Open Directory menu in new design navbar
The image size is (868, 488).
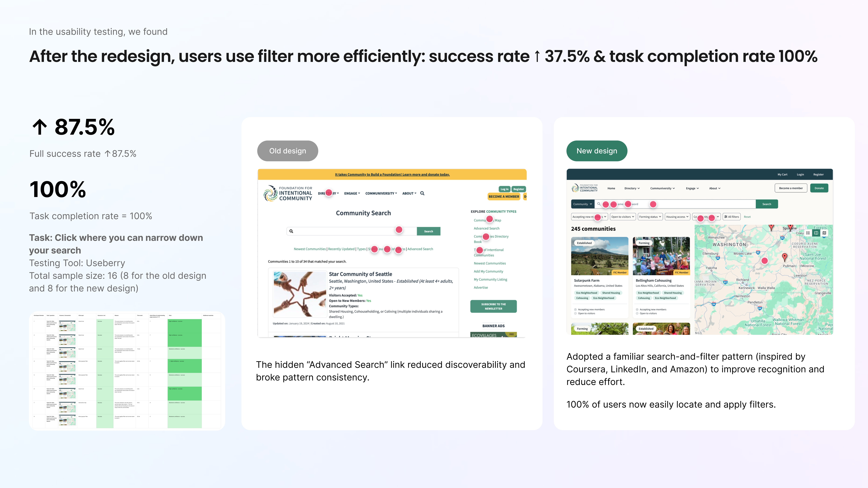(x=632, y=188)
